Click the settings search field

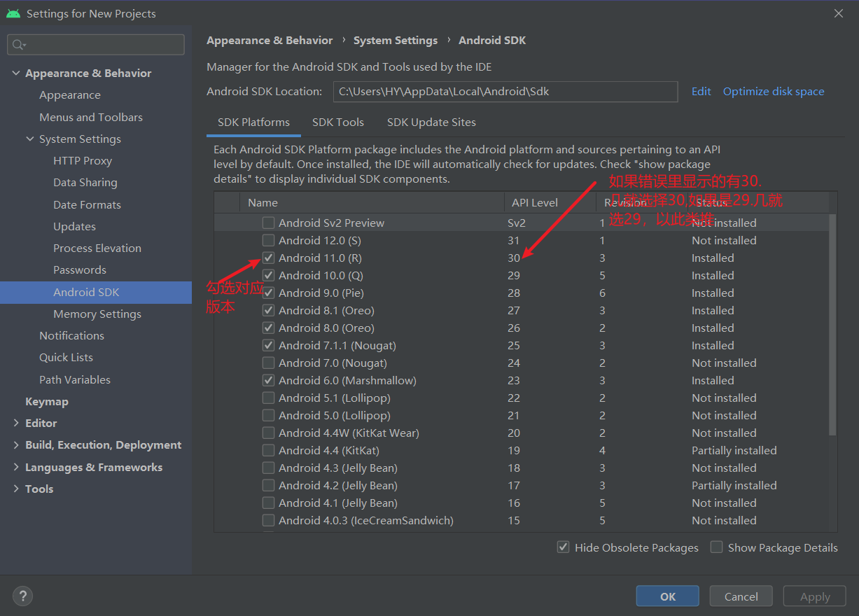click(x=96, y=45)
